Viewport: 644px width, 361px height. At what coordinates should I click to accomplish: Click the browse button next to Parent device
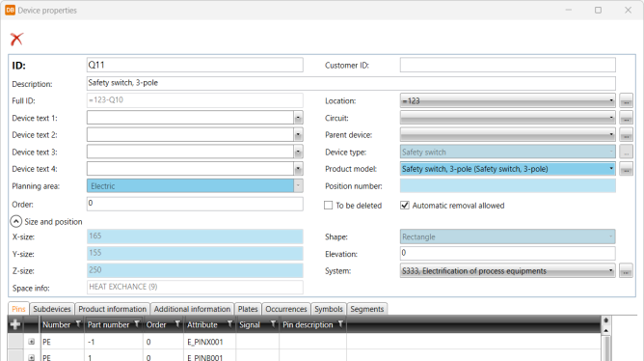click(626, 135)
